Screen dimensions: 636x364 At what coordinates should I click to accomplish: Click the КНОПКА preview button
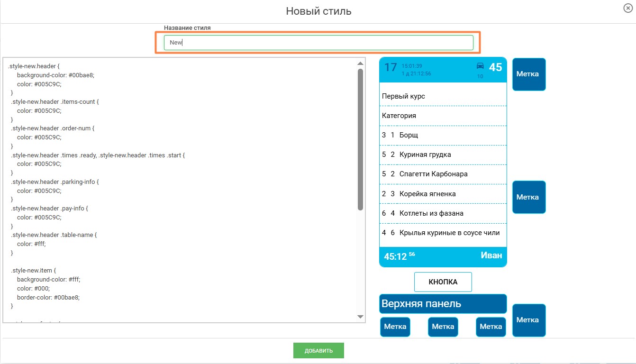pos(443,282)
